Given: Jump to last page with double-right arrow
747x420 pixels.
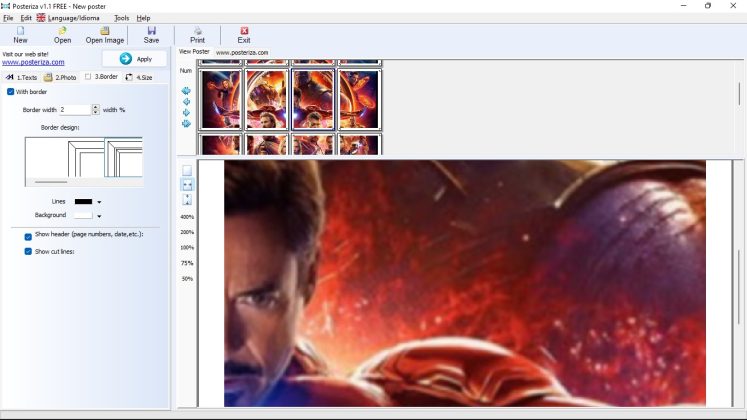Looking at the screenshot, I should coord(186,123).
